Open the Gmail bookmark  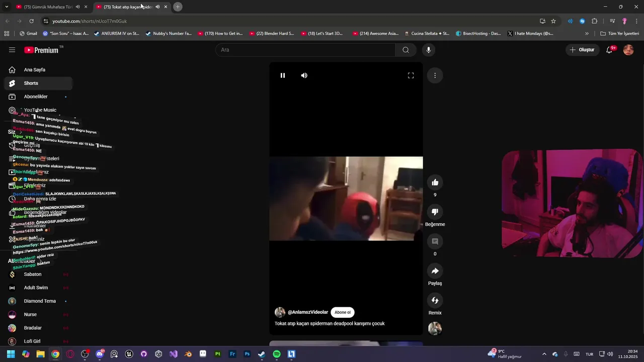pyautogui.click(x=28, y=34)
